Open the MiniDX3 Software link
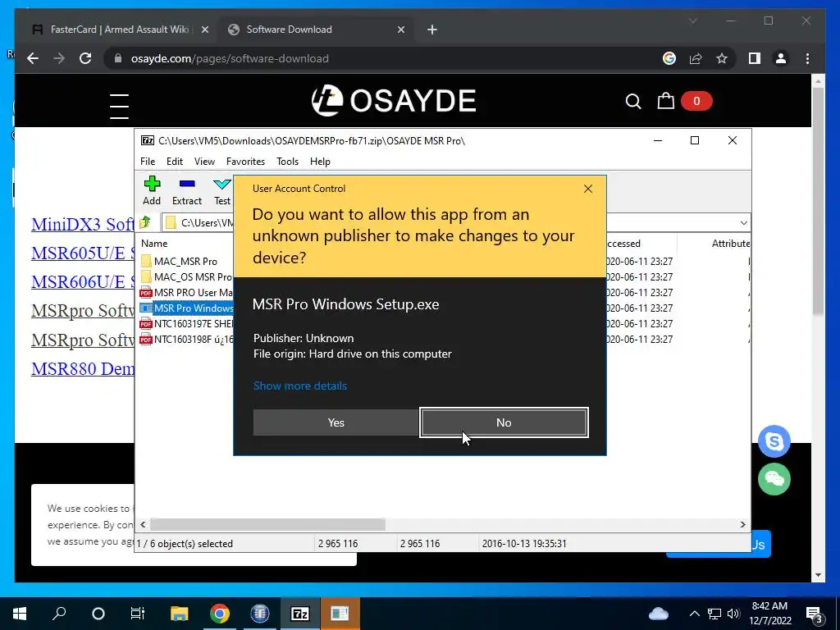 (83, 224)
